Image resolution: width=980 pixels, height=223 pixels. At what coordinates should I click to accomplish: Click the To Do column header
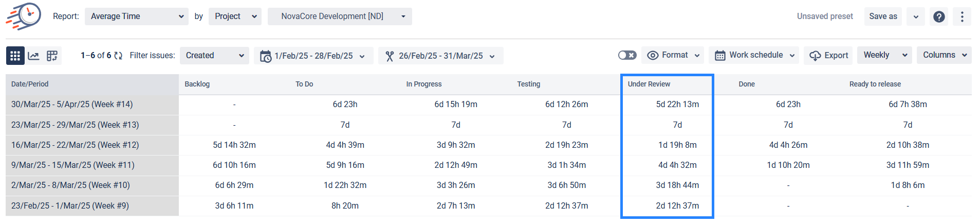click(304, 84)
